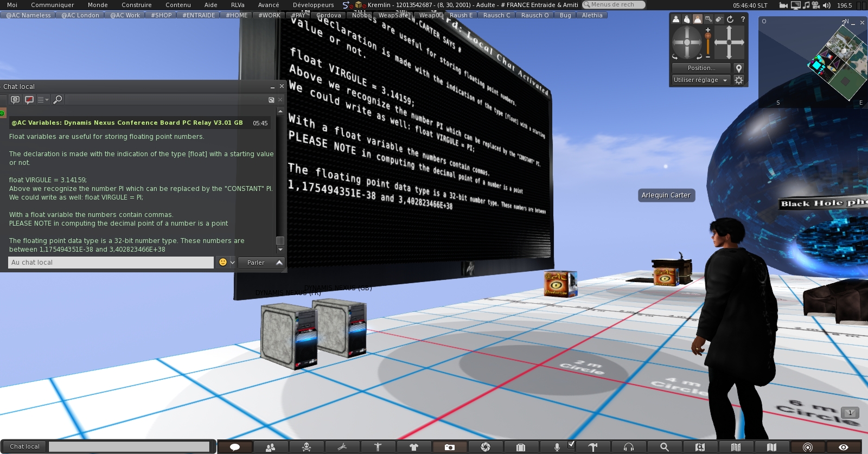The width and height of the screenshot is (868, 454).
Task: Click the Position... button
Action: pyautogui.click(x=701, y=68)
